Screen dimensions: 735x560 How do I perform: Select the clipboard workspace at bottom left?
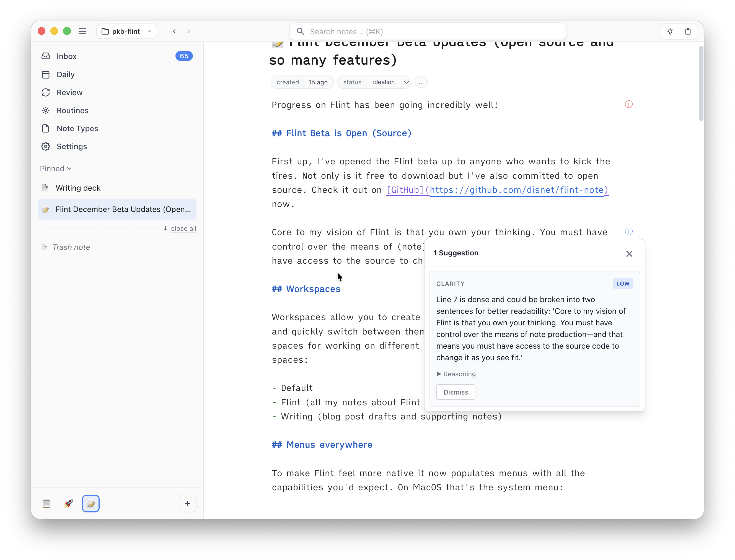point(47,503)
